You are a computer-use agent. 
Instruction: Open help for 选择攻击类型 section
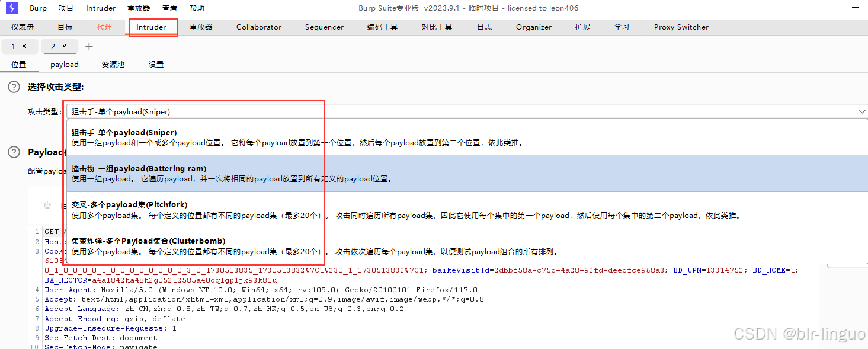14,87
